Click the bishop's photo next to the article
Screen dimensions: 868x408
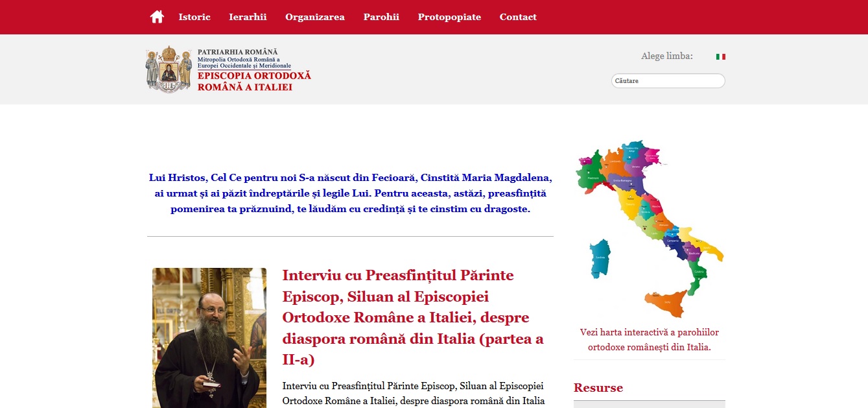pos(208,337)
